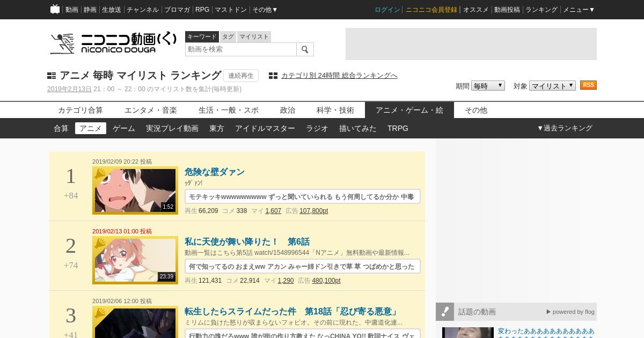Open the マストドン link in top bar
The width and height of the screenshot is (644, 338).
click(x=231, y=10)
